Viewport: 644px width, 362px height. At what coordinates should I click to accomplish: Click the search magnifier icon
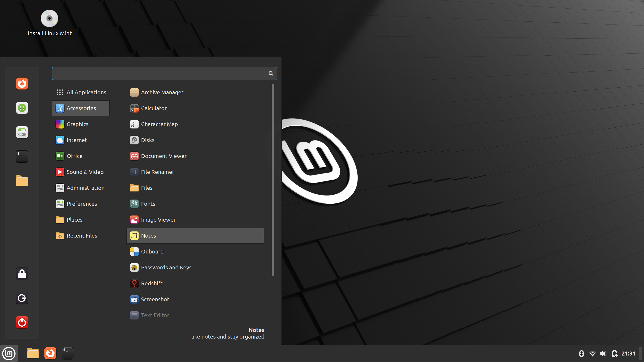pyautogui.click(x=271, y=74)
